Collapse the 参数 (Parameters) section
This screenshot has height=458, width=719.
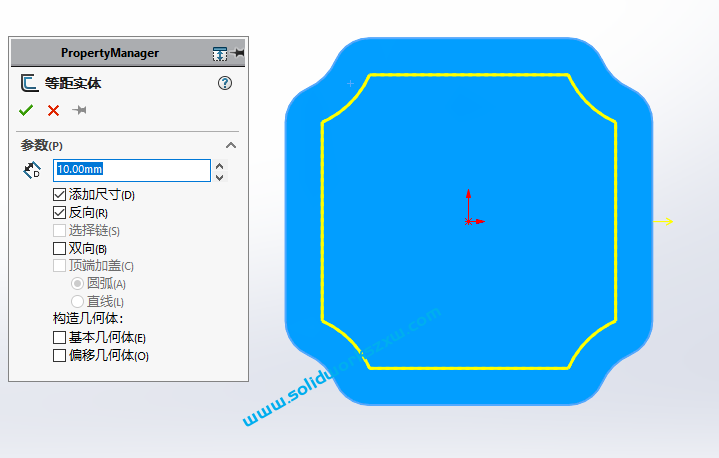(231, 145)
